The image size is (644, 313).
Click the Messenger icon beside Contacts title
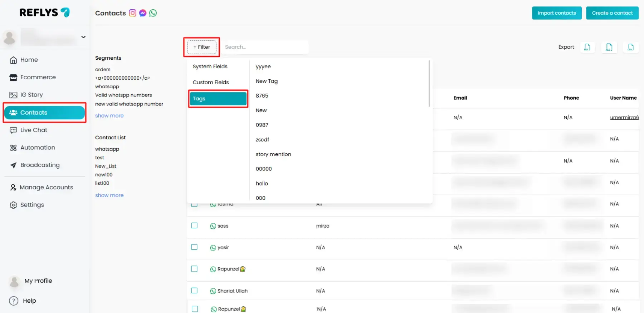[x=143, y=13]
